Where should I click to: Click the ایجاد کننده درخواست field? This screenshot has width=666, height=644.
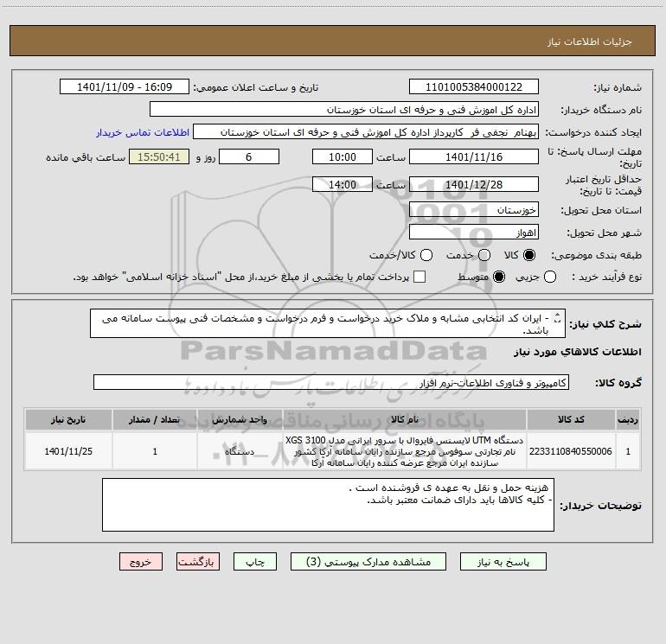[366, 131]
